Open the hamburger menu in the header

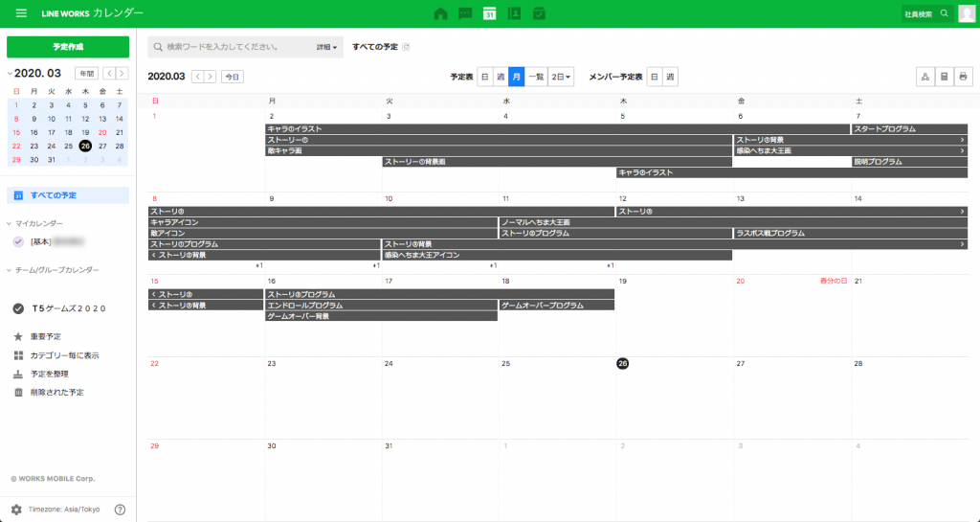[21, 13]
